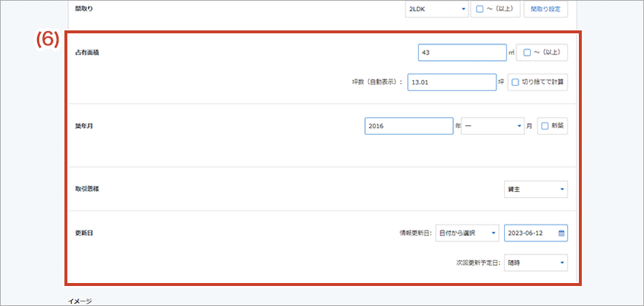644x306 pixels.
Task: Open the 2LDK floor plan dropdown
Action: [x=436, y=9]
